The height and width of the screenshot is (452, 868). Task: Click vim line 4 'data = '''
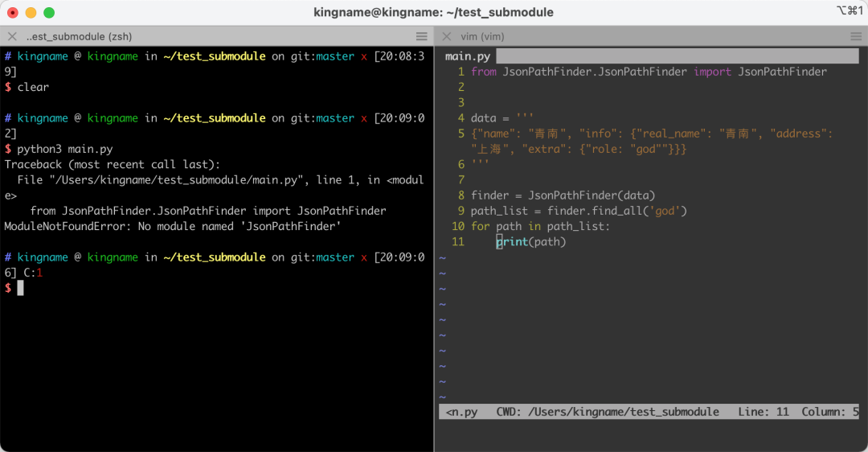502,118
